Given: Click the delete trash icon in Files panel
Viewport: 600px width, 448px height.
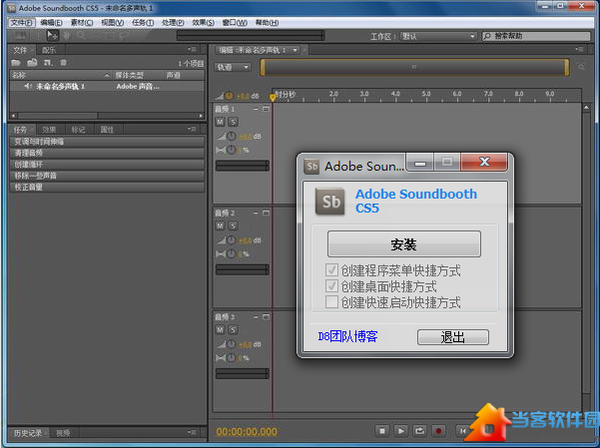Looking at the screenshot, I should 62,62.
